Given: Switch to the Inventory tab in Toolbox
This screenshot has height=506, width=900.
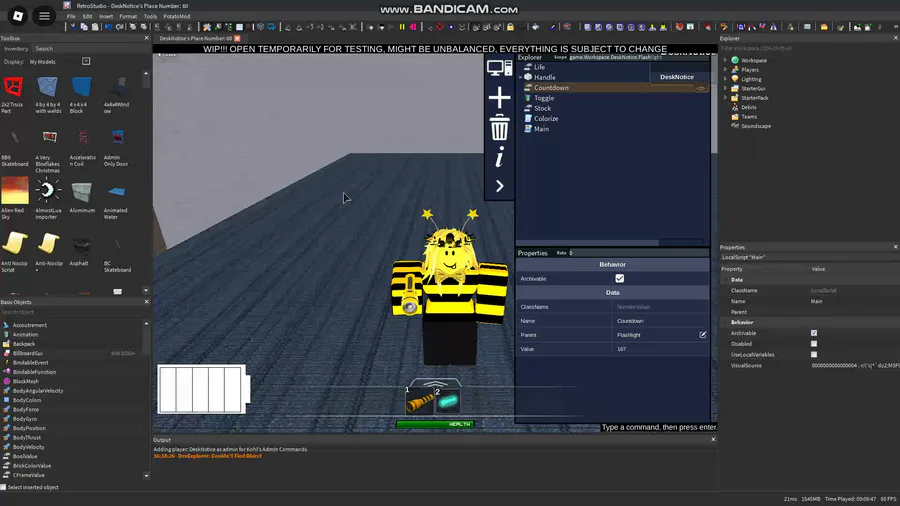Looking at the screenshot, I should click(16, 49).
